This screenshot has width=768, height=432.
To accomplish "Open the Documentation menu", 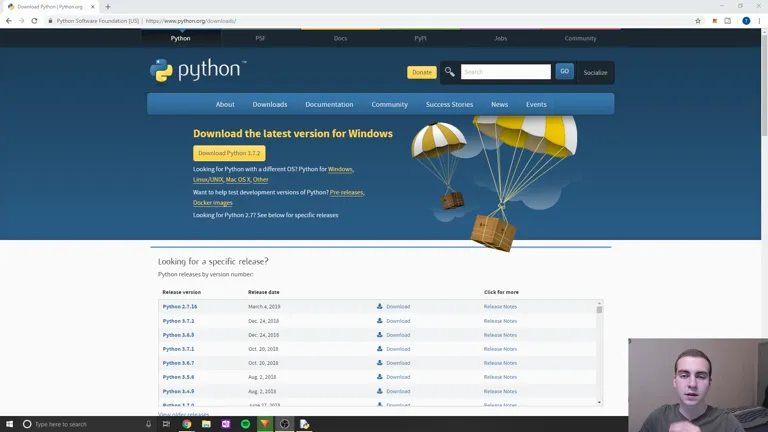I will pyautogui.click(x=329, y=104).
